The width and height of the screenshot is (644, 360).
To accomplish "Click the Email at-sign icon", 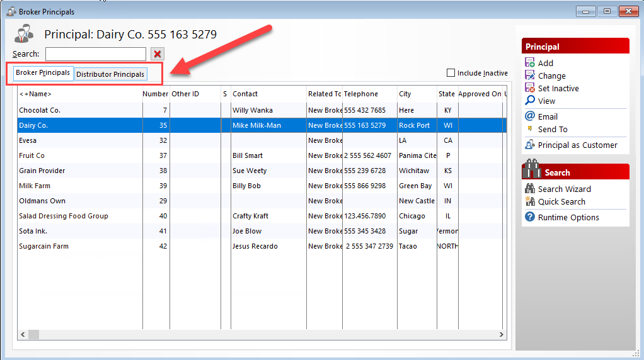I will click(530, 116).
